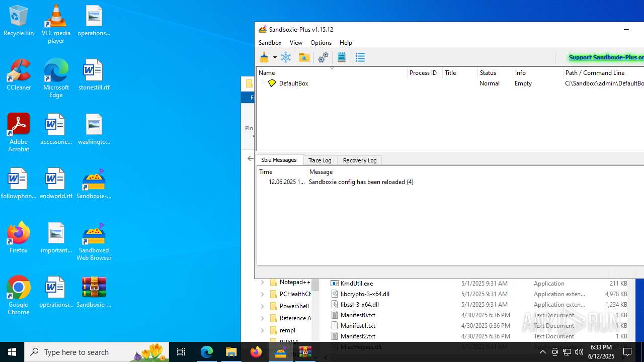Image resolution: width=644 pixels, height=362 pixels.
Task: Minimize the Sandboxie-Plus window
Action: point(626,30)
